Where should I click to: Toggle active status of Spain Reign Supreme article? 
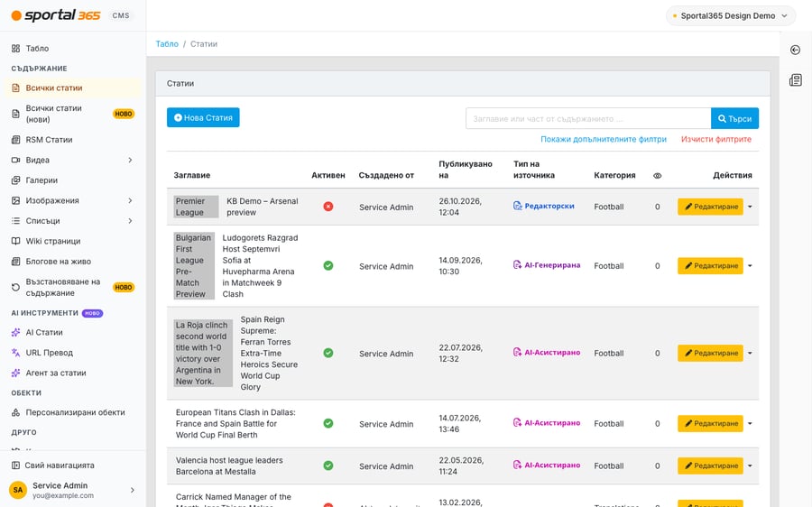[328, 354]
